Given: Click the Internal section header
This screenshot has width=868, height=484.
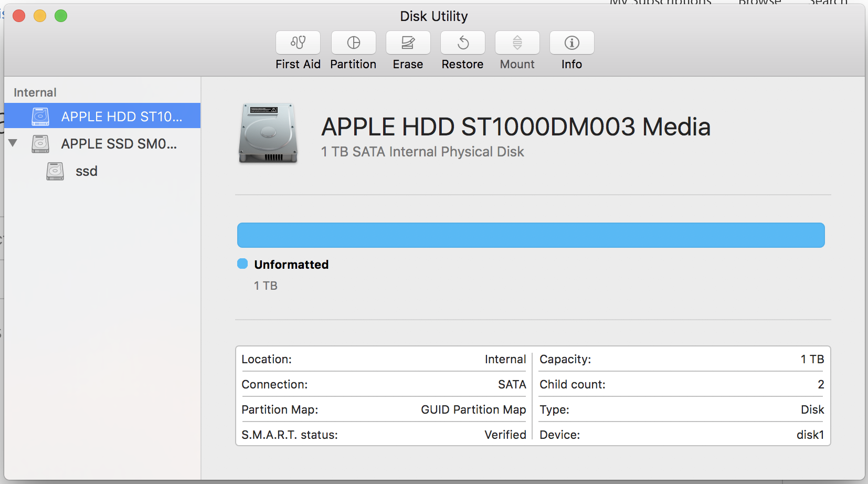Looking at the screenshot, I should [x=34, y=92].
